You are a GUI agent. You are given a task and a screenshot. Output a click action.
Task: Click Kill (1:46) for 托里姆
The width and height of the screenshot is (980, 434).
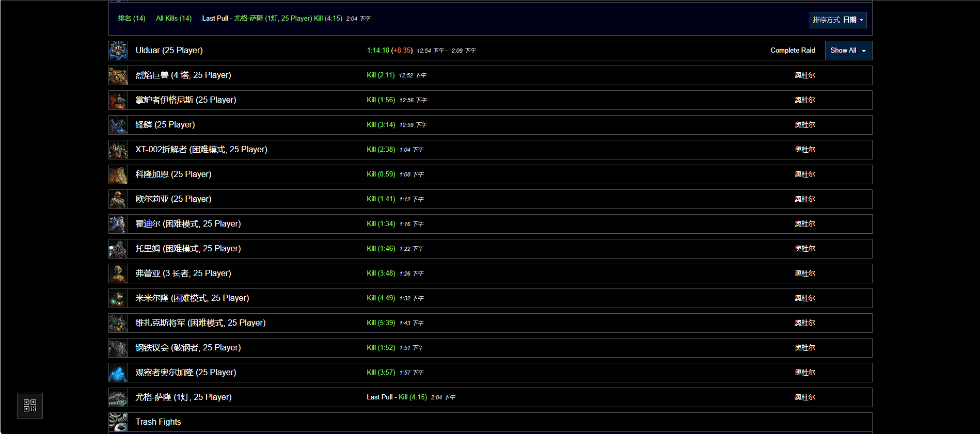coord(381,249)
